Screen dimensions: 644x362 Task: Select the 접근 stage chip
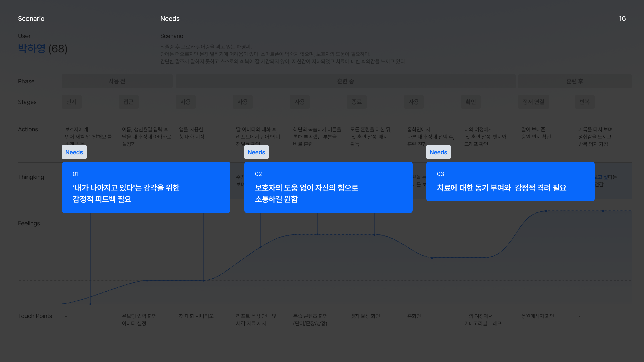pos(128,102)
